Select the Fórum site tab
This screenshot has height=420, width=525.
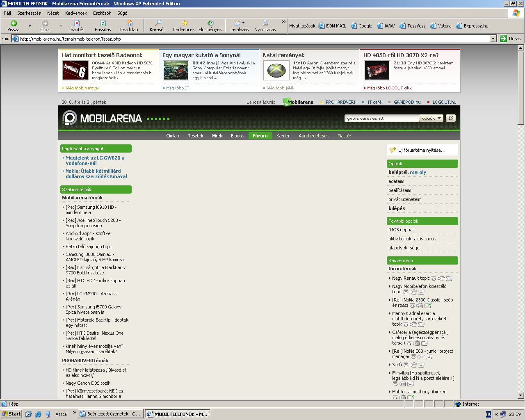click(260, 136)
